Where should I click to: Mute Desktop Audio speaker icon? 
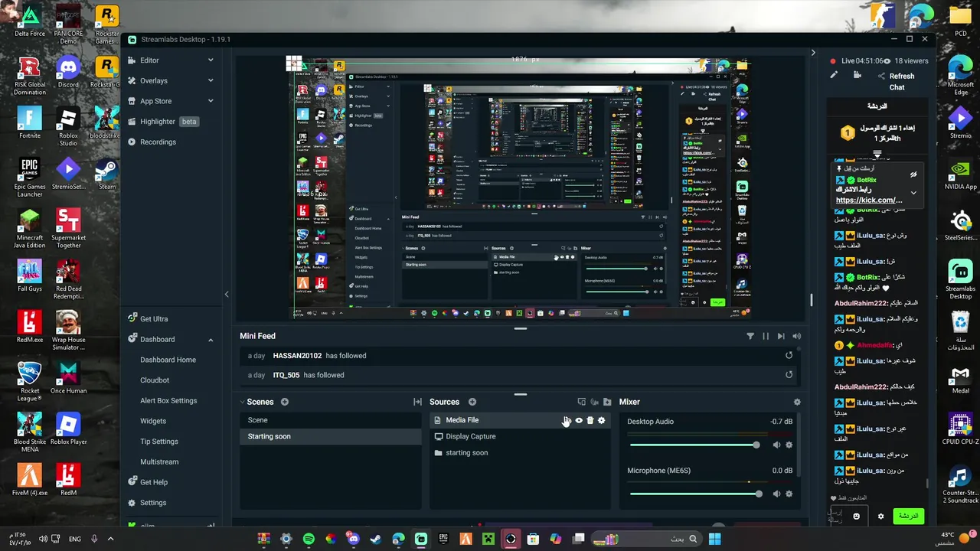[x=776, y=445]
